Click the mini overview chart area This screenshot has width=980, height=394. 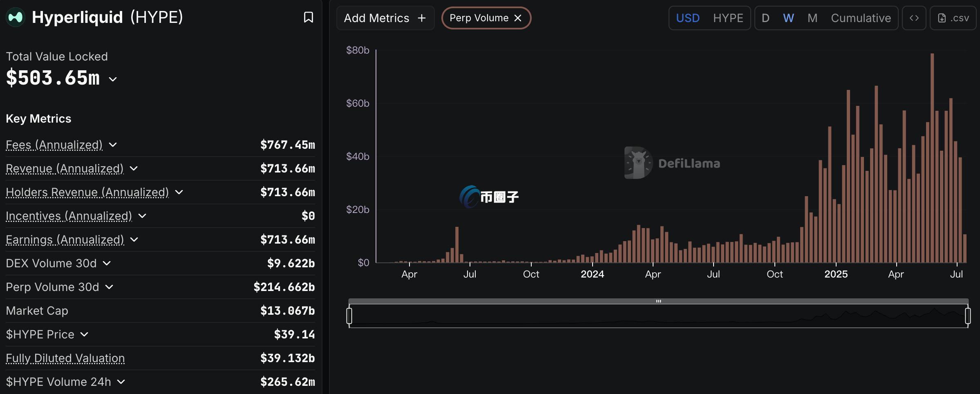click(658, 316)
